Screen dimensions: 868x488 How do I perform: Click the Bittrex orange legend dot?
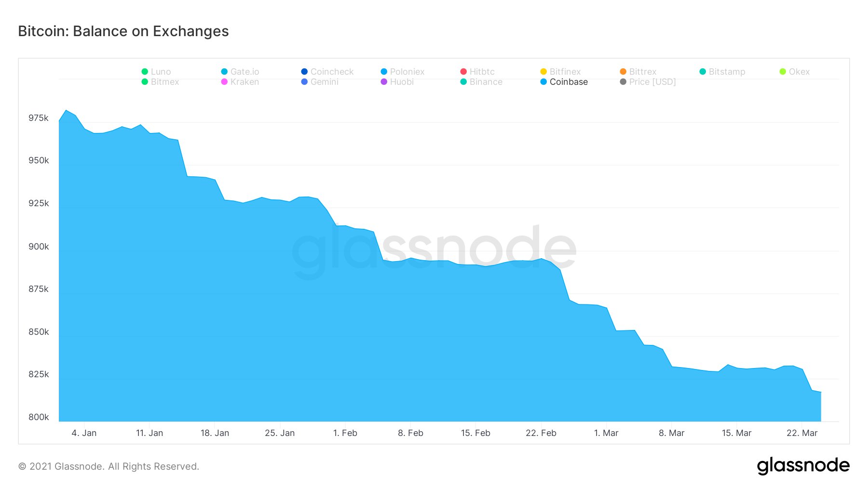[x=623, y=72]
